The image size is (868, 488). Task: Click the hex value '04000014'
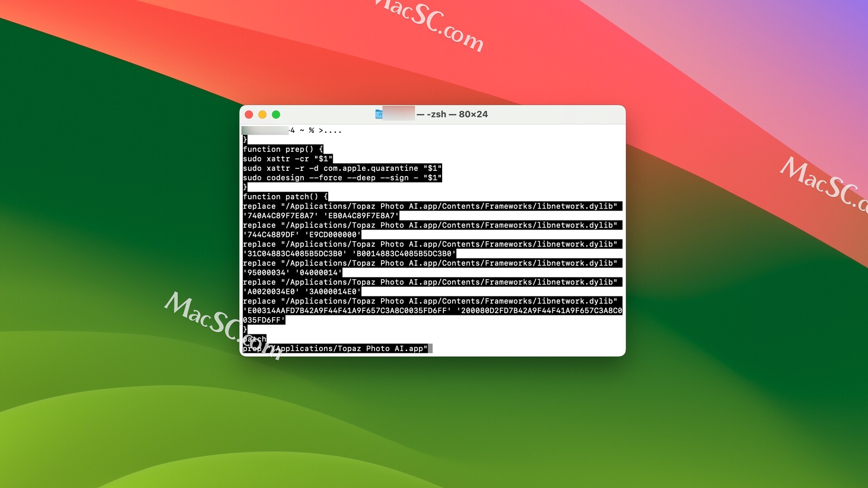[x=319, y=272]
